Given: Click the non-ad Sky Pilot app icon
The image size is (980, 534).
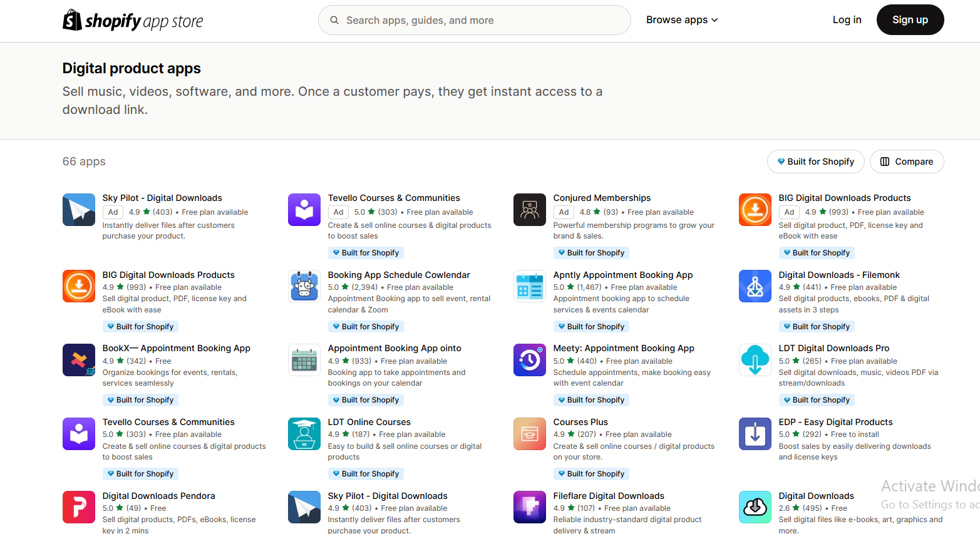Looking at the screenshot, I should click(x=304, y=507).
